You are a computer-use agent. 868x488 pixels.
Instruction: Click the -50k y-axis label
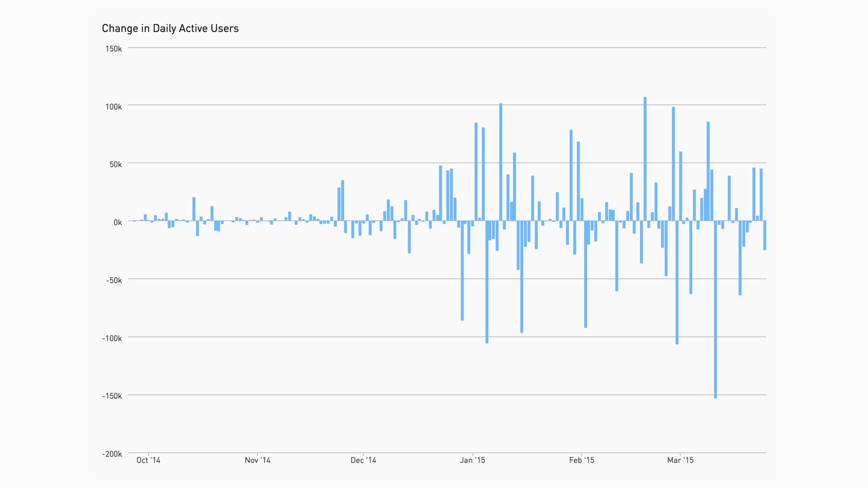[113, 280]
